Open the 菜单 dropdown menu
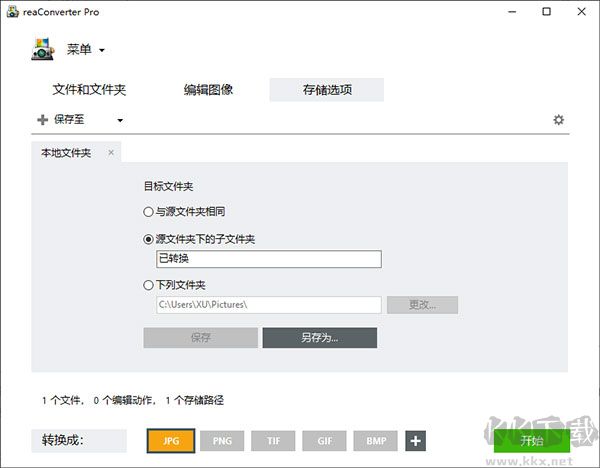Screen dimensions: 600x468 tap(86, 49)
